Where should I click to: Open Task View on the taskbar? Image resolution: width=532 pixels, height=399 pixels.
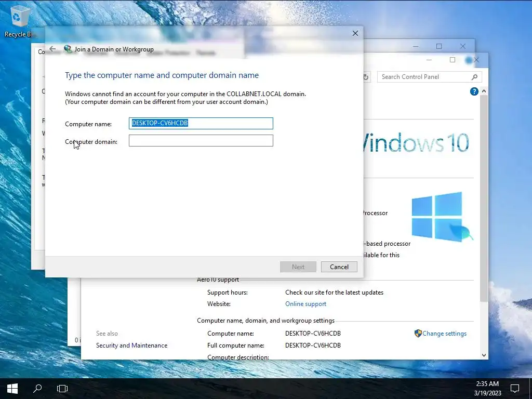62,389
